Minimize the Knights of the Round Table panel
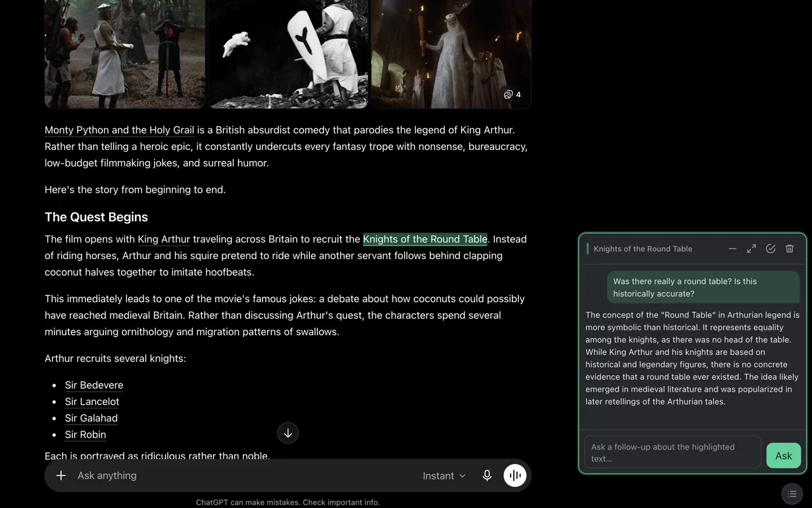This screenshot has height=508, width=812. click(x=733, y=249)
